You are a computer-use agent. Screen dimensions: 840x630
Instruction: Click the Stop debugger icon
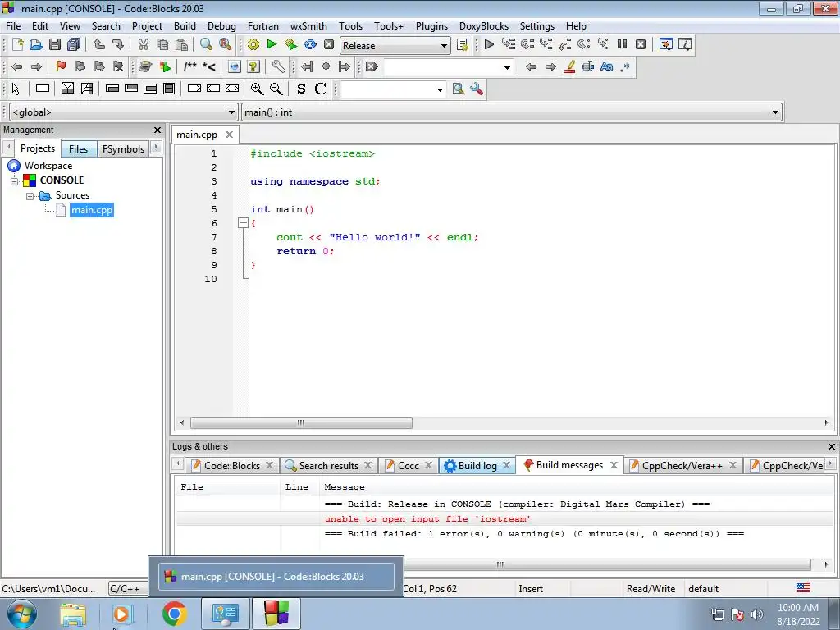(641, 44)
